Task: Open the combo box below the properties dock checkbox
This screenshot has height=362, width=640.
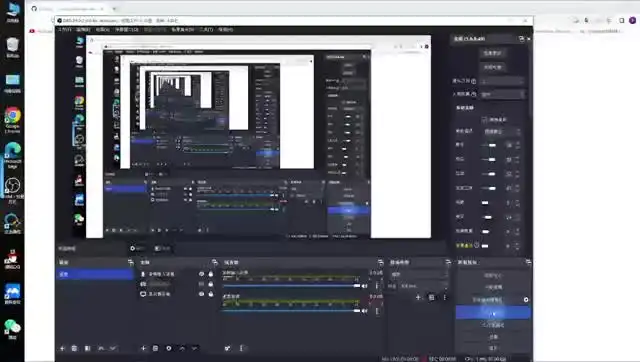Action: pos(502,131)
